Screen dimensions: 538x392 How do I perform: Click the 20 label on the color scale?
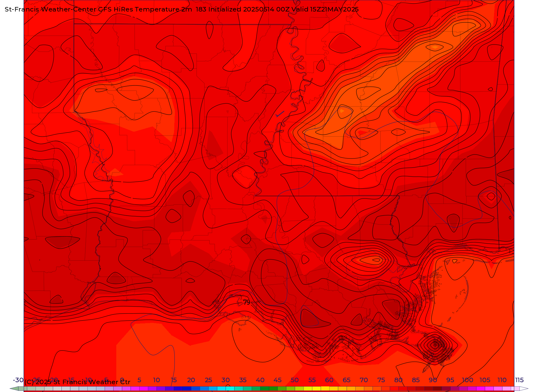[x=191, y=380]
